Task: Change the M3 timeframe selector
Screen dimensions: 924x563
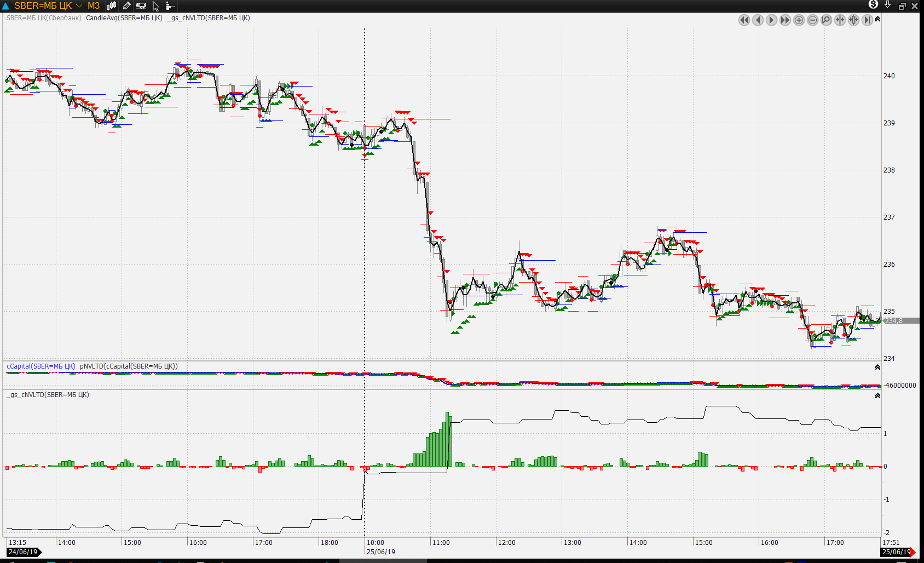Action: [x=94, y=6]
